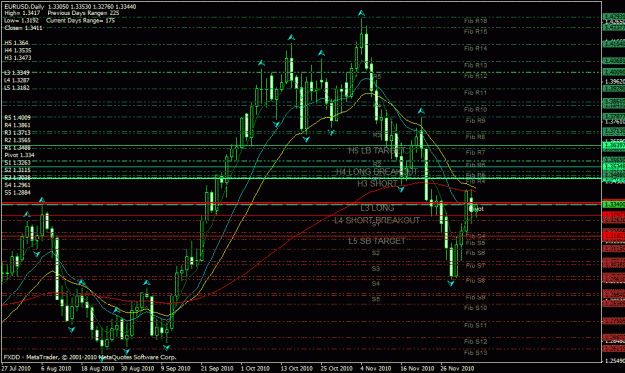Select the 'H5 LB TARGET' chart label
This screenshot has height=373, width=625.
tap(376, 151)
